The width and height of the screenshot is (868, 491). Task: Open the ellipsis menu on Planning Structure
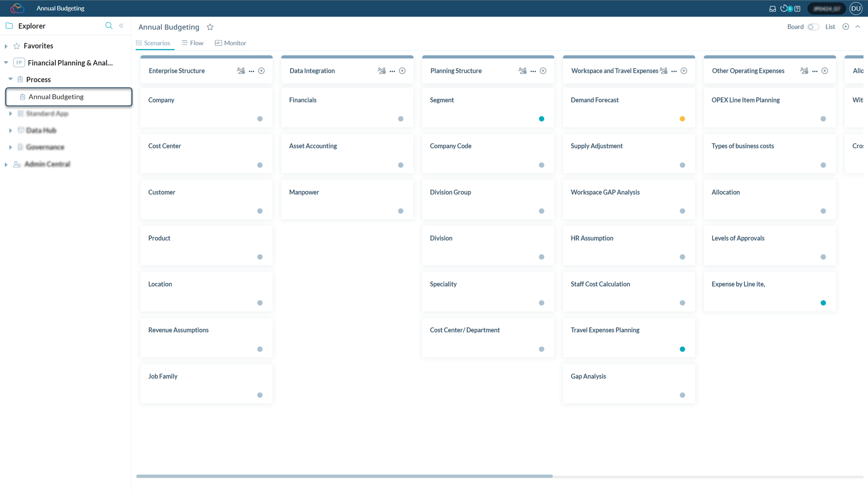(533, 71)
